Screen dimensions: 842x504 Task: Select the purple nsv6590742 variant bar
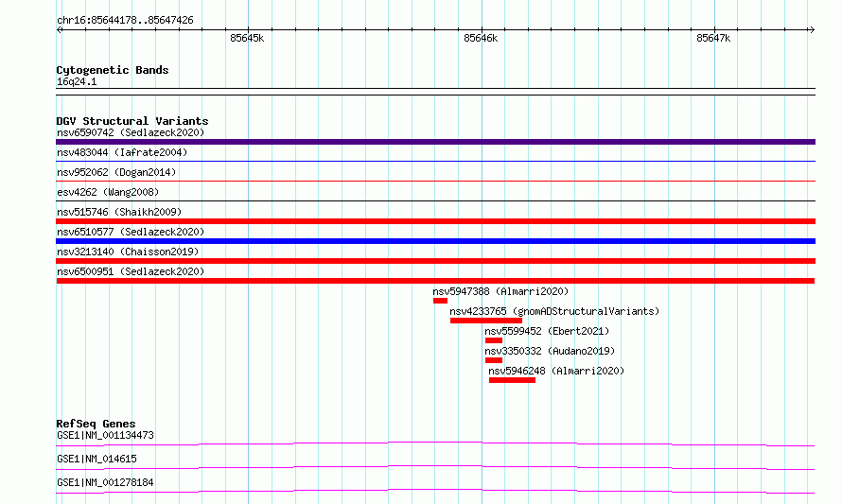(x=435, y=142)
